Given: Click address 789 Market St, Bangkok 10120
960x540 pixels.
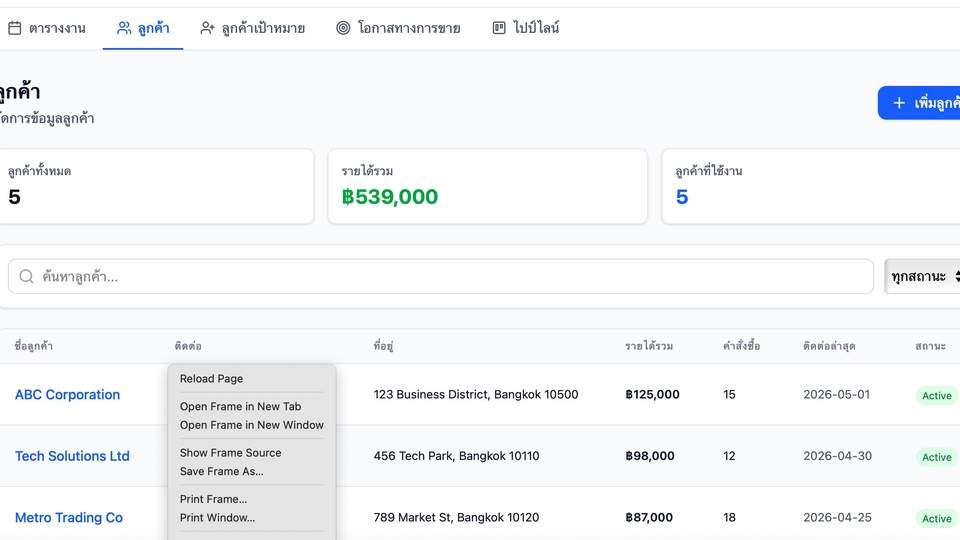Looking at the screenshot, I should click(x=456, y=518).
